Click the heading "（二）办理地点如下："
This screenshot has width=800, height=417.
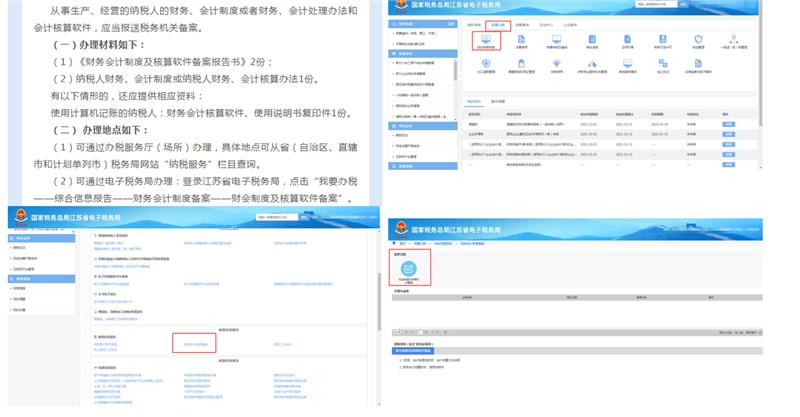click(100, 130)
